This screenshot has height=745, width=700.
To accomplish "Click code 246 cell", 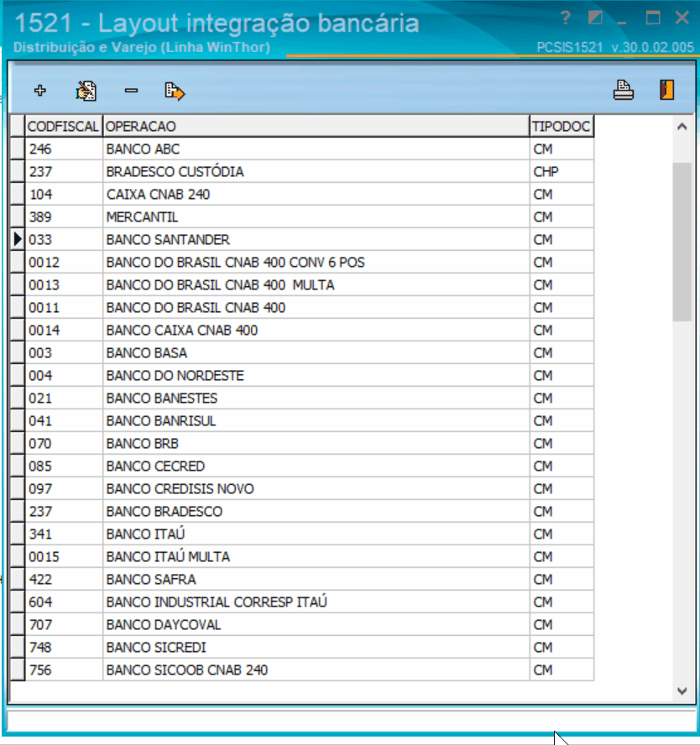I will point(64,149).
